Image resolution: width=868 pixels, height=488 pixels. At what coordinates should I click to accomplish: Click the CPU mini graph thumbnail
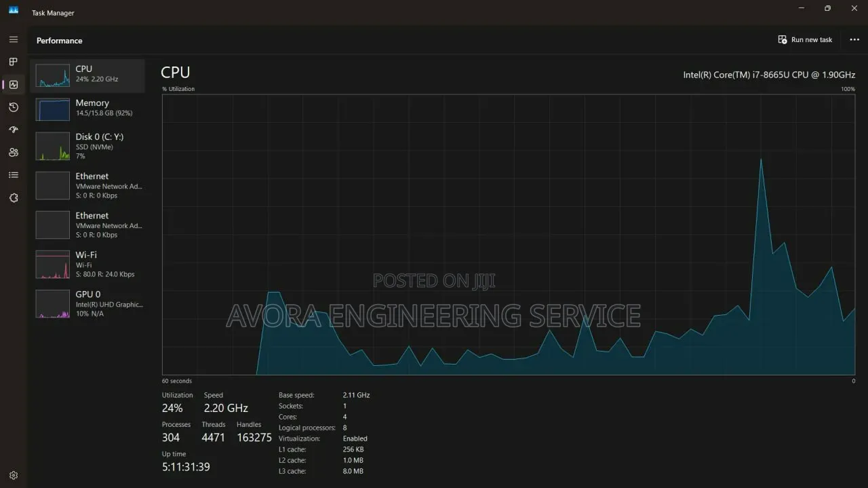point(52,75)
